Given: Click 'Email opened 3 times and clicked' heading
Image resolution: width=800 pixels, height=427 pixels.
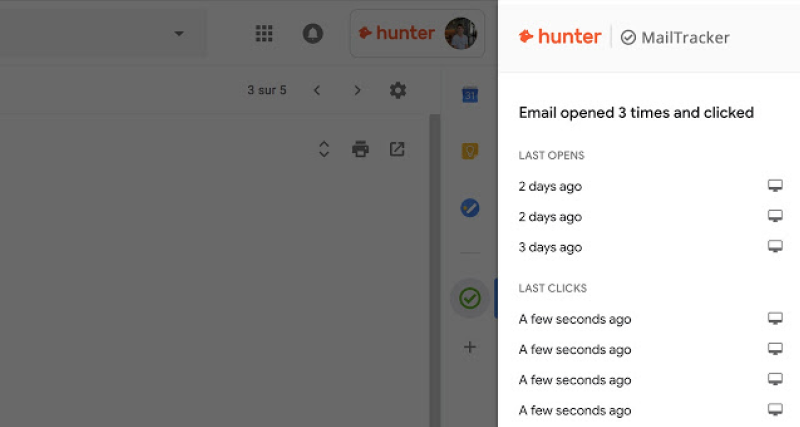Looking at the screenshot, I should click(x=636, y=112).
